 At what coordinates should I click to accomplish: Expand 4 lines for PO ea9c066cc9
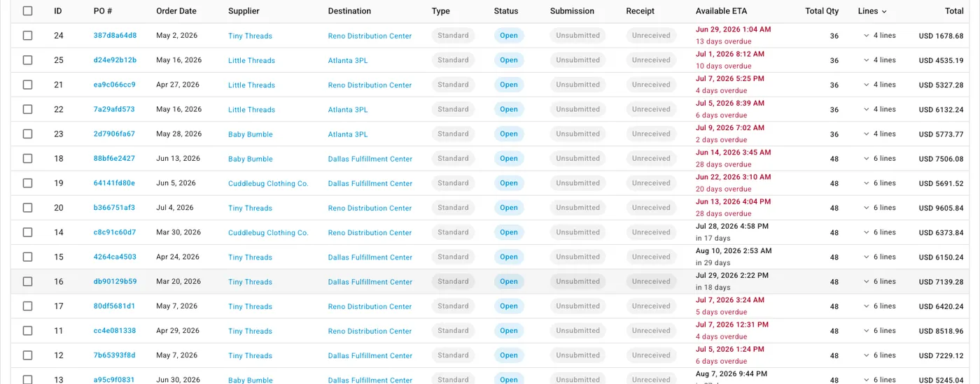(x=879, y=85)
